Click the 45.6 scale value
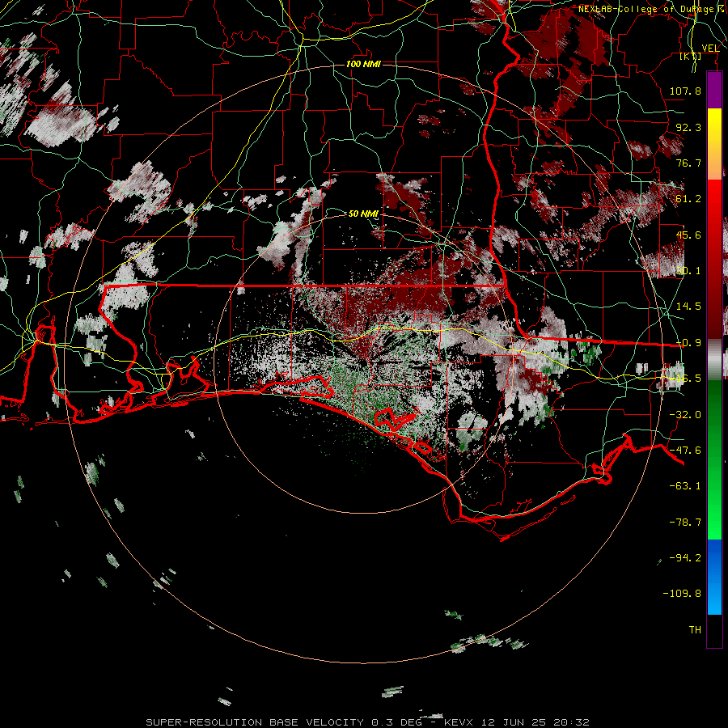Viewport: 728px width, 728px height. click(x=688, y=235)
